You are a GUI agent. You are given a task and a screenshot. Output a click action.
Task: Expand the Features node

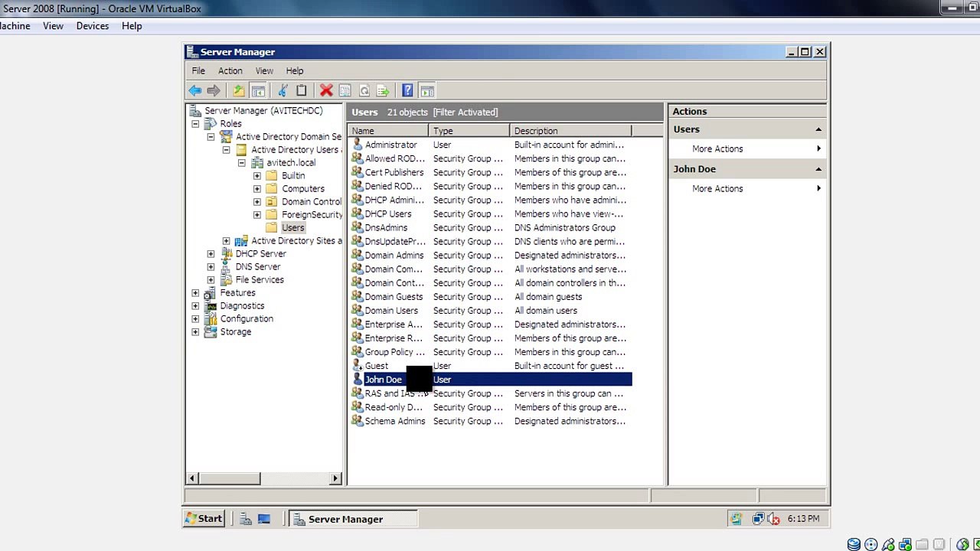[195, 293]
